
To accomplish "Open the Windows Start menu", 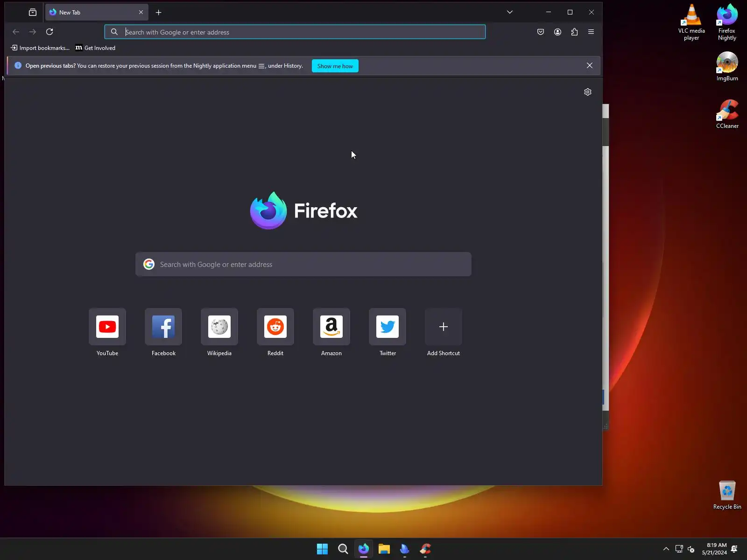I will click(322, 549).
